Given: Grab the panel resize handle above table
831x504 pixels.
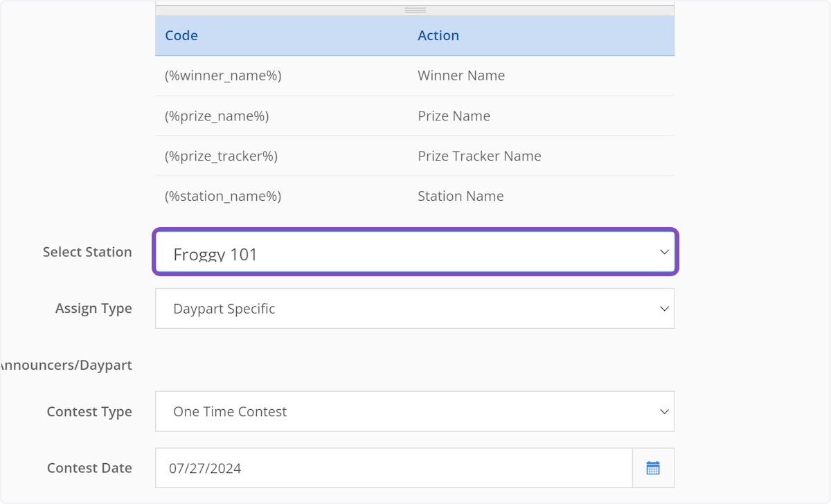Looking at the screenshot, I should pos(415,10).
